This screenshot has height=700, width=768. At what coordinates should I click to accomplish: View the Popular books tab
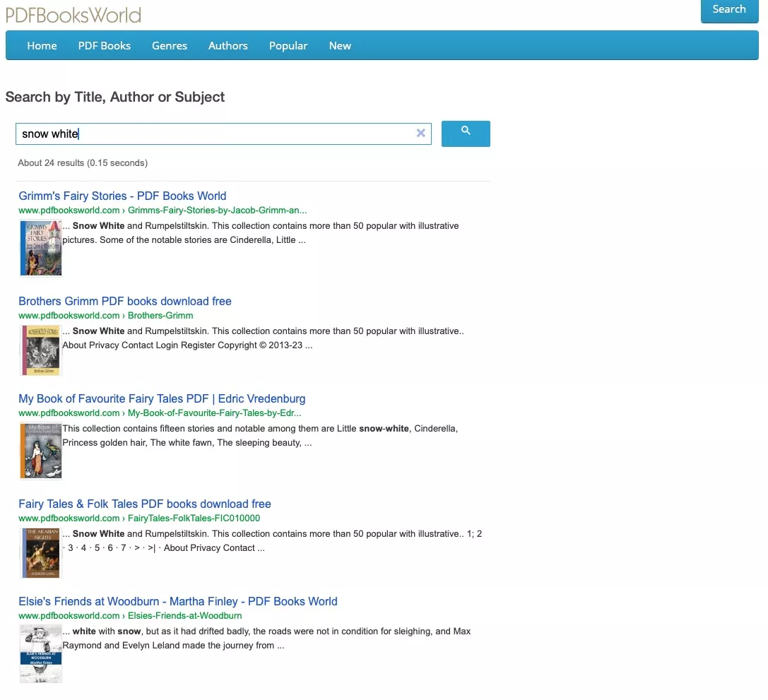[x=288, y=45]
